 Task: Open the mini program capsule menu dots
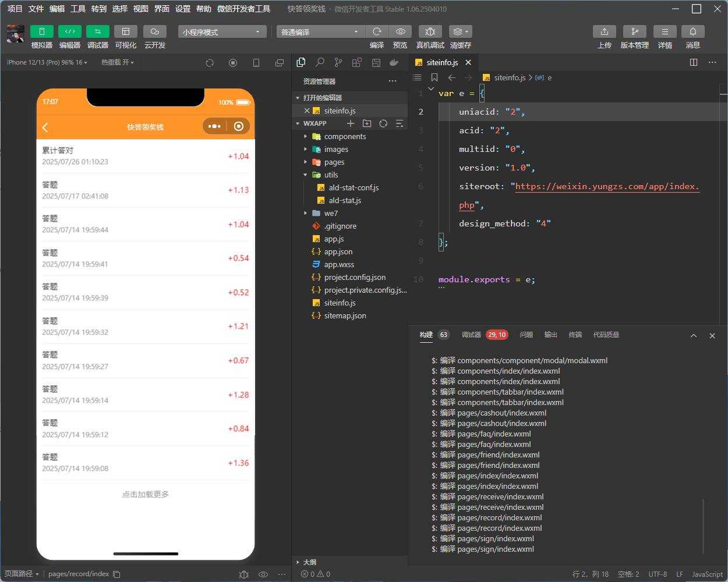(214, 126)
